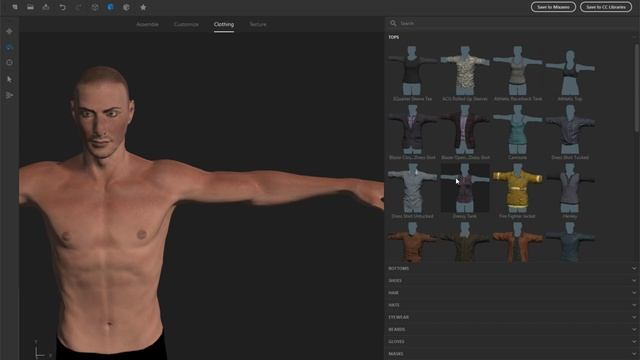Select the Blazer Open Dress Shirt thumbnail

tap(464, 129)
